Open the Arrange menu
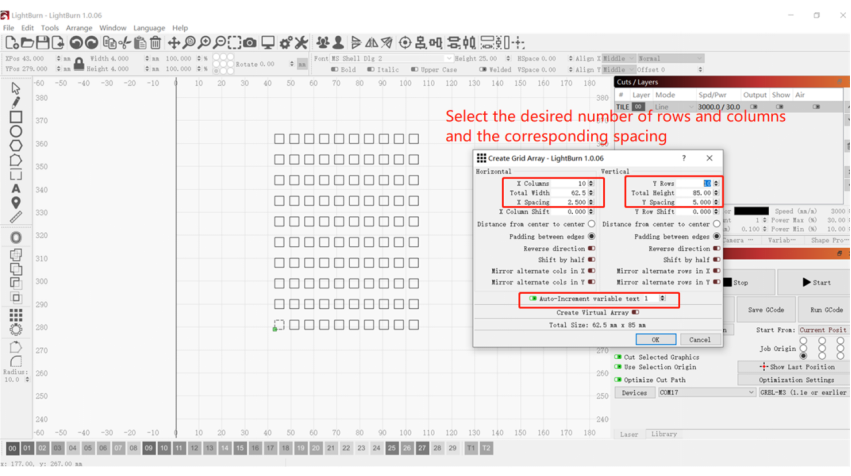 (x=79, y=28)
